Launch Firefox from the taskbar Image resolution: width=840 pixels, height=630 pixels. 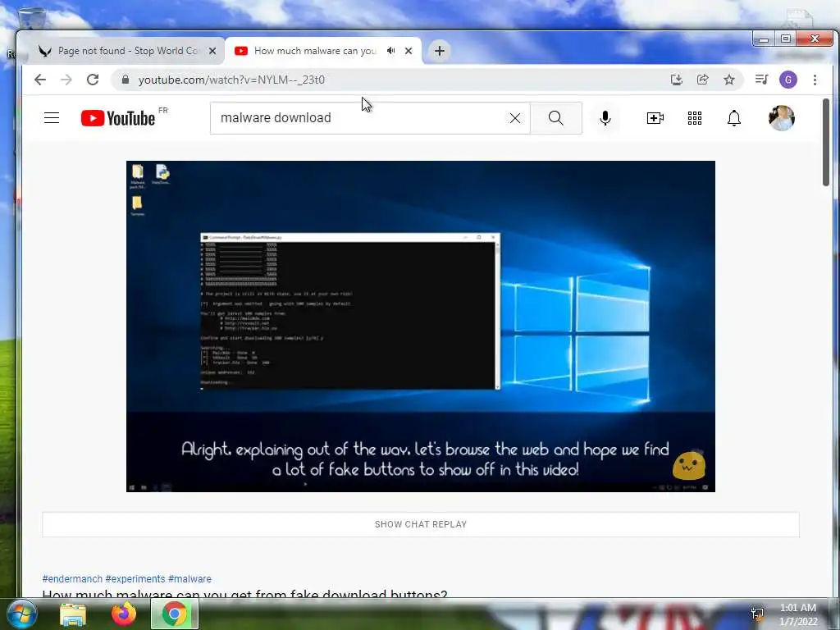[124, 614]
